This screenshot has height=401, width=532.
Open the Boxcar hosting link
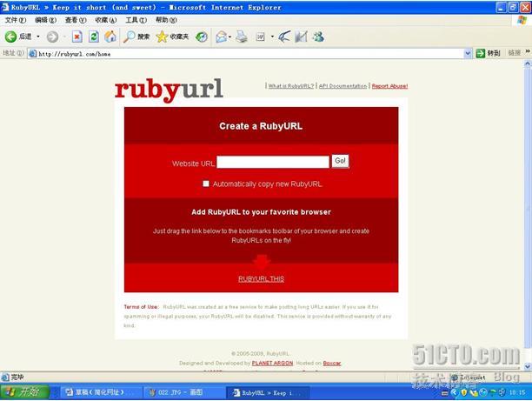point(332,363)
